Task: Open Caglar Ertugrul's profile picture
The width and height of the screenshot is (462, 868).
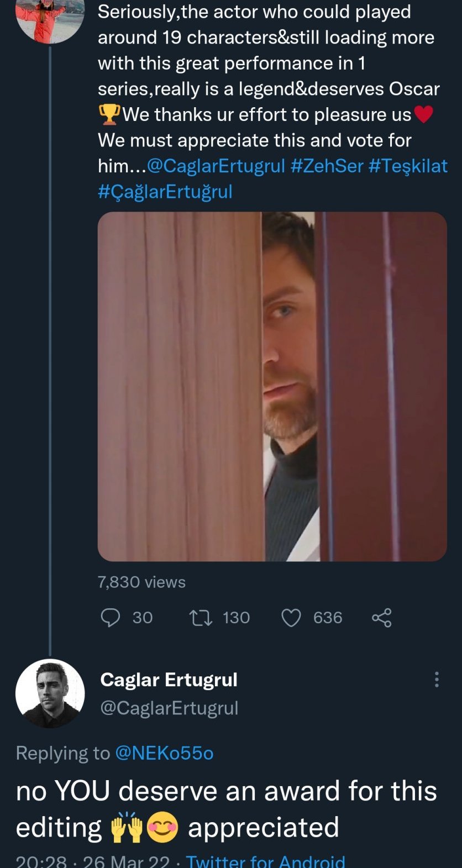Action: pyautogui.click(x=50, y=693)
